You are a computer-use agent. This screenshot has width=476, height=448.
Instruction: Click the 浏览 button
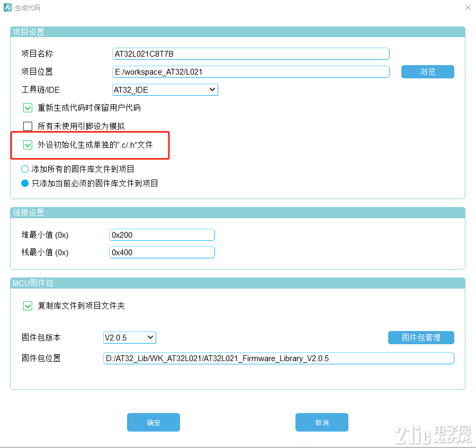427,71
